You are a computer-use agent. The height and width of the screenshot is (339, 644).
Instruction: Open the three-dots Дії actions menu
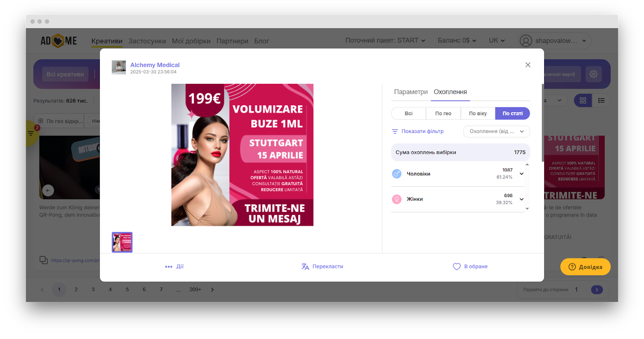[169, 266]
